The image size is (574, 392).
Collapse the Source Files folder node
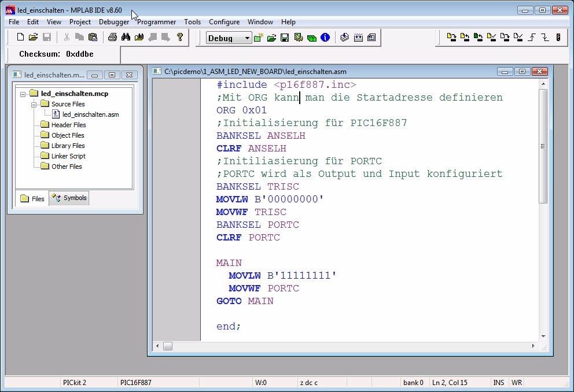pos(34,105)
